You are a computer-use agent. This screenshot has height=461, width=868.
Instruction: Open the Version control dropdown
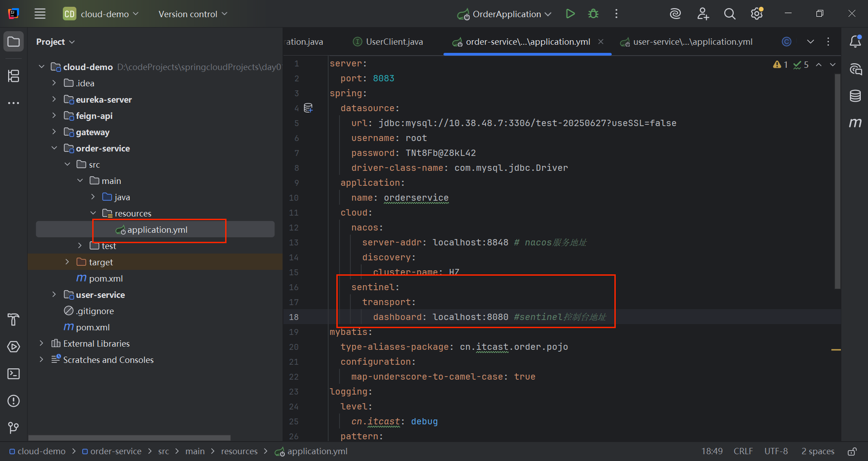193,14
